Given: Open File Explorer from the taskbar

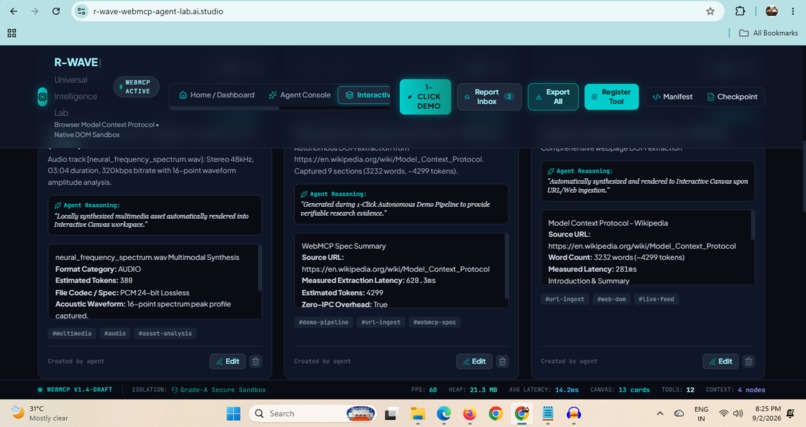Looking at the screenshot, I should point(417,413).
